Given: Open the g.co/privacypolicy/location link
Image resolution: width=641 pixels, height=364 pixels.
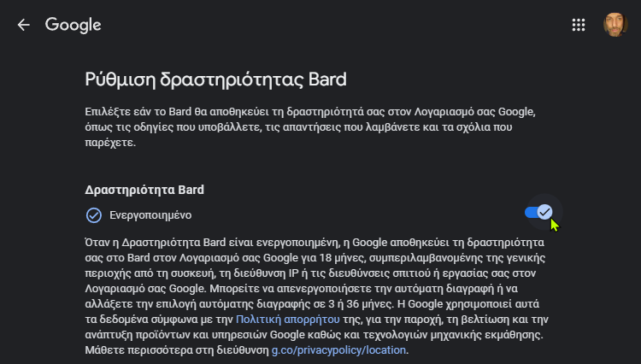Looking at the screenshot, I should click(338, 350).
